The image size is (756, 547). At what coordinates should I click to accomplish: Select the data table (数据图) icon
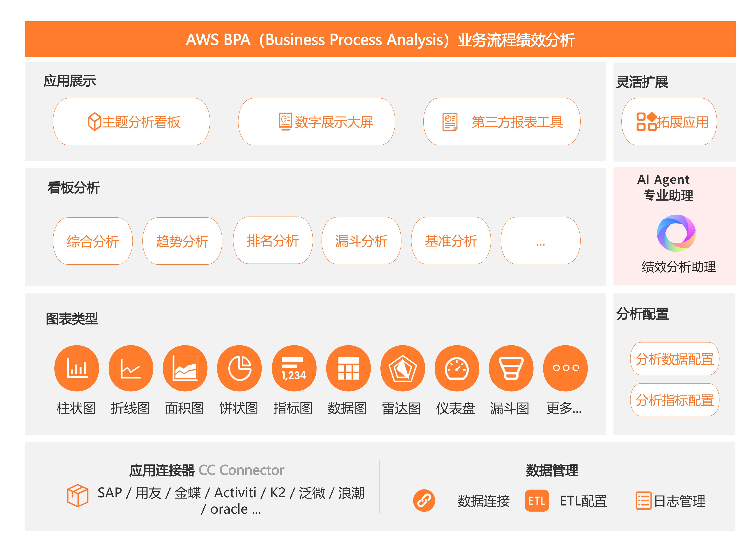pyautogui.click(x=348, y=368)
